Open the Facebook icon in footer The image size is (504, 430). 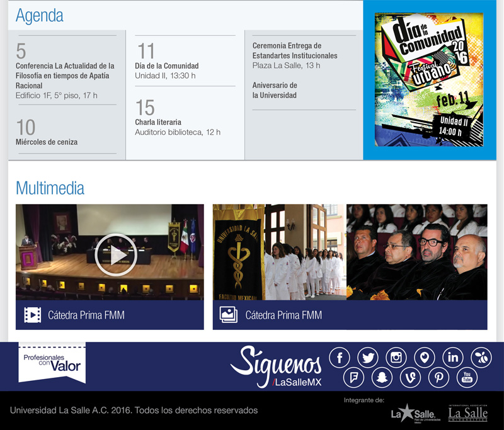point(340,358)
